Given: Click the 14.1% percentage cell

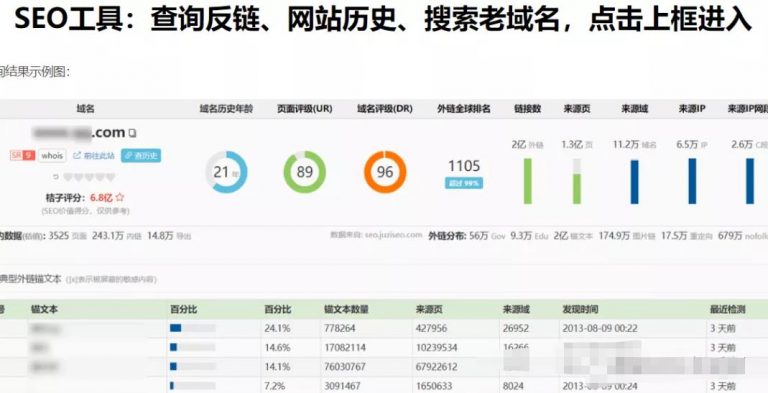Looking at the screenshot, I should click(277, 367).
